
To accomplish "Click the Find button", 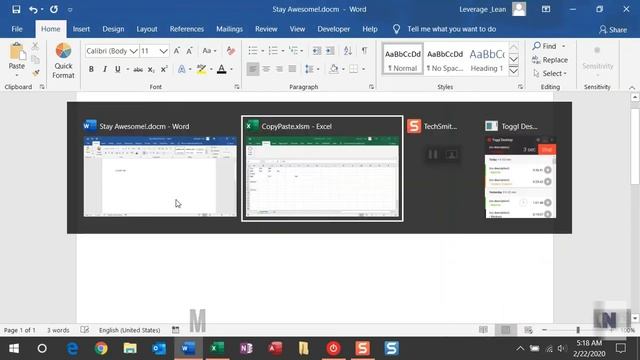I will point(549,46).
